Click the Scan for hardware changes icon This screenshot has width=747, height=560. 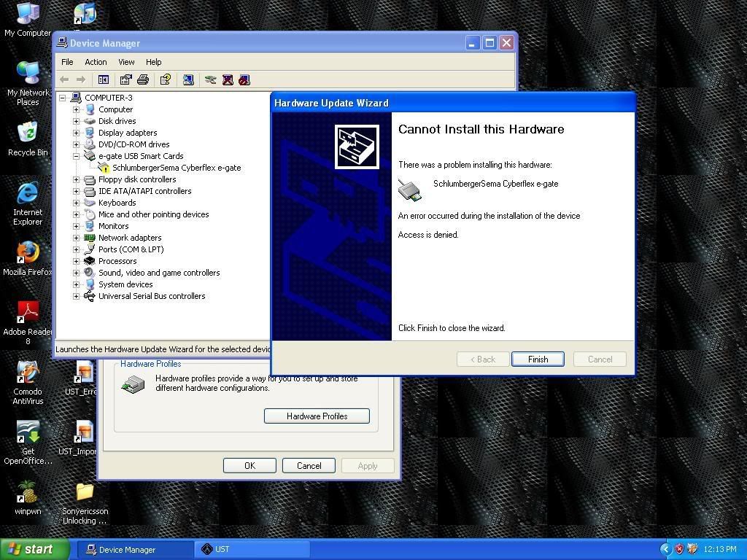[188, 79]
